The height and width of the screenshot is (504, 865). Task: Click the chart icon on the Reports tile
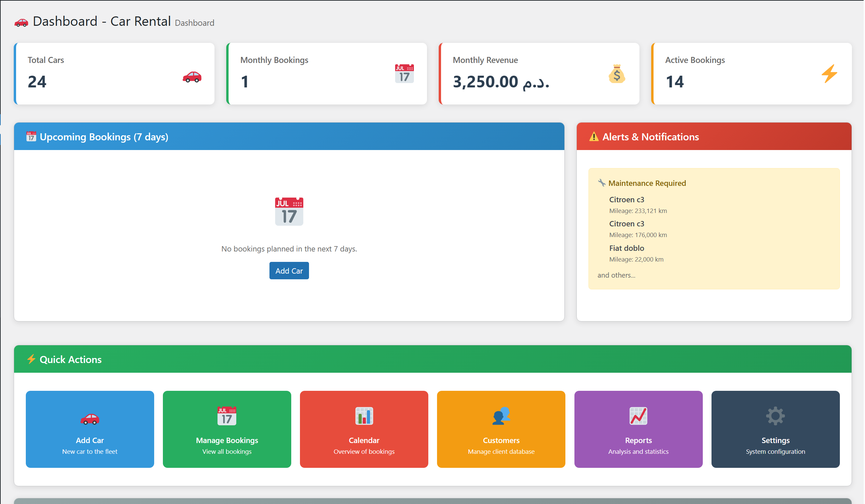coord(638,416)
